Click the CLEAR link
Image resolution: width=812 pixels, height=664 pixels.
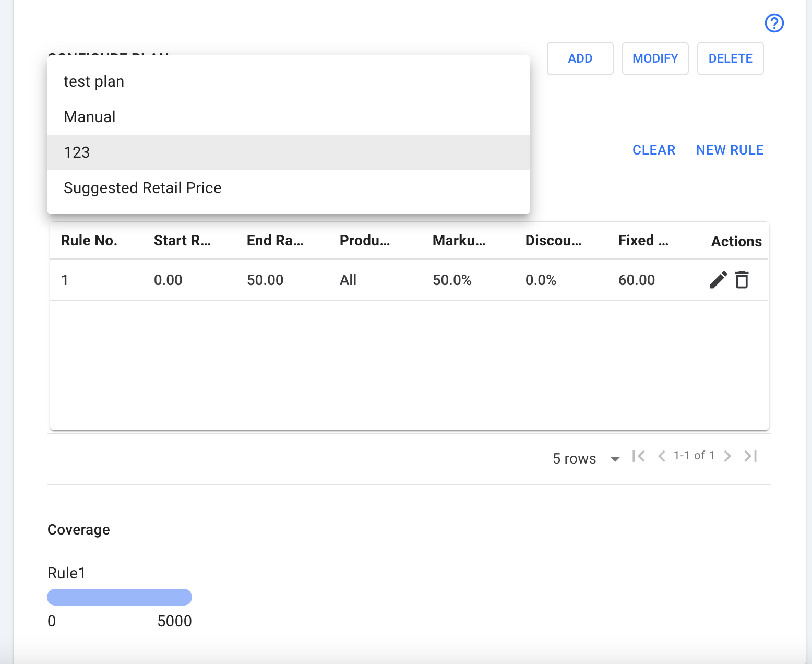coord(653,150)
